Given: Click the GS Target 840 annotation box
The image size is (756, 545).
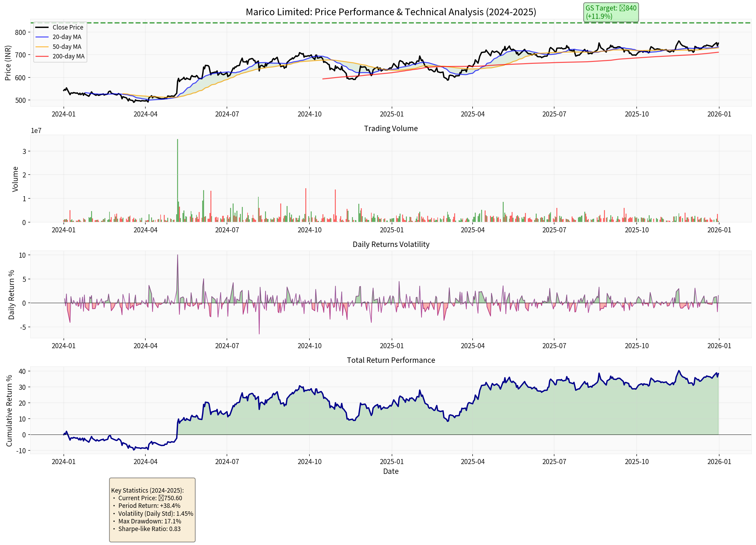Looking at the screenshot, I should pos(611,12).
